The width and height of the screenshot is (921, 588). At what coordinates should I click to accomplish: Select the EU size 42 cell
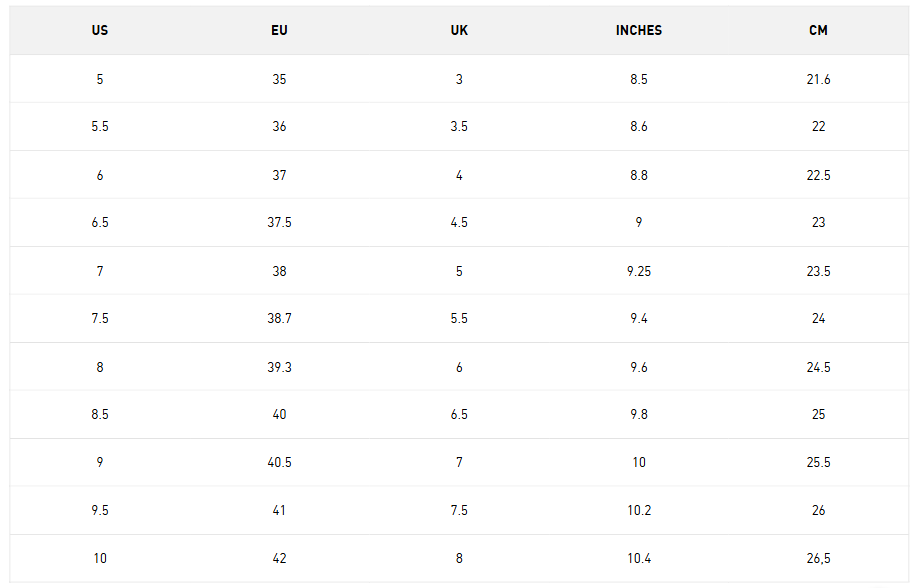click(x=279, y=559)
